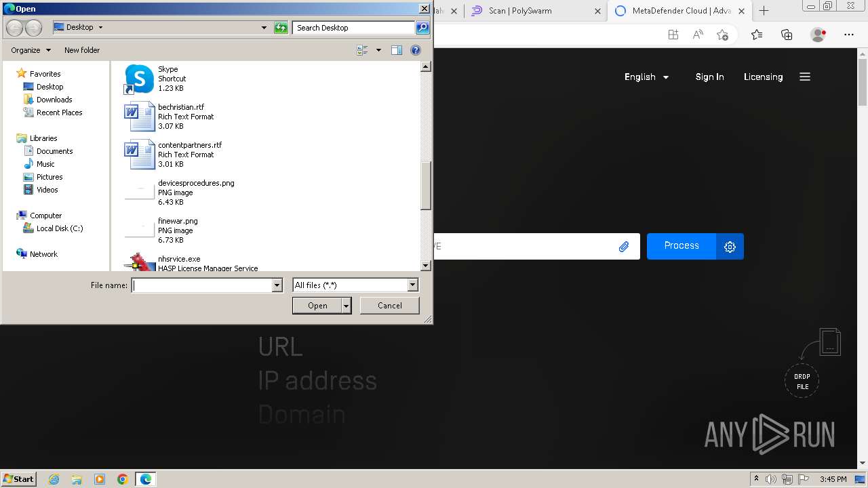
Task: Open a new Edge tab with plus
Action: pos(764,11)
